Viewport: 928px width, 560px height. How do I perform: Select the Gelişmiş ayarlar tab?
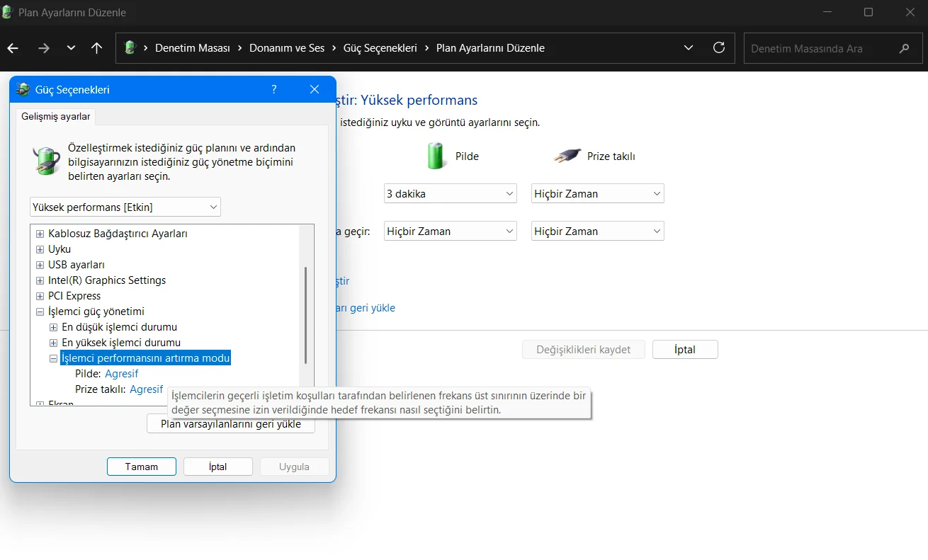[55, 116]
